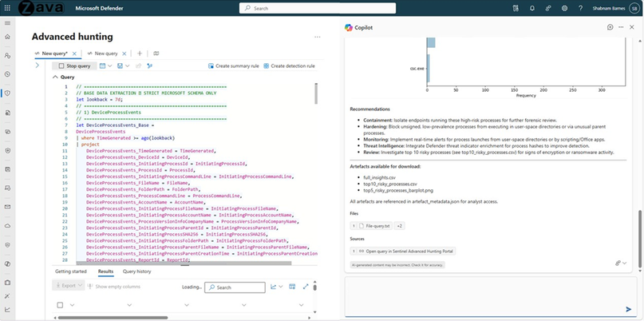
Task: Open the save options dropdown
Action: coord(123,65)
